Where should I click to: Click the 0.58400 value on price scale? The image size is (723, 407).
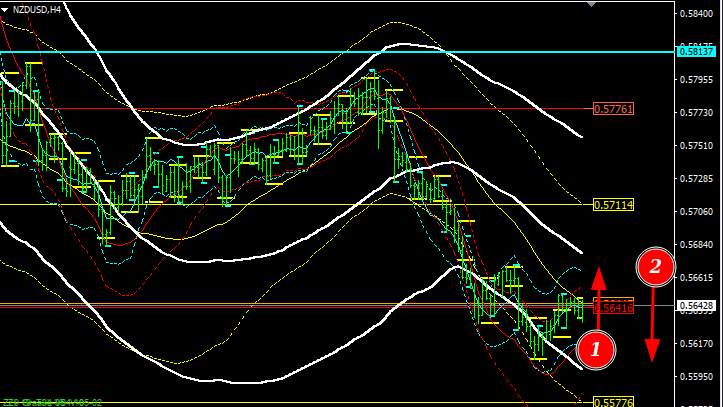pyautogui.click(x=696, y=14)
